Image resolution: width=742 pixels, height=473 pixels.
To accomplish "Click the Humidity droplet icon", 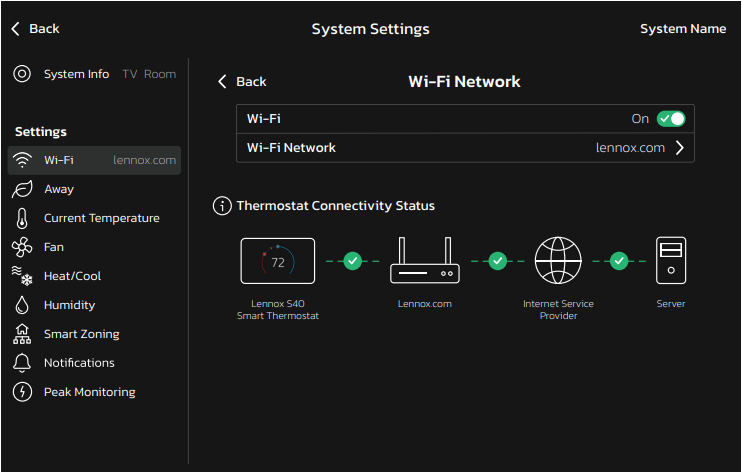I will point(22,305).
